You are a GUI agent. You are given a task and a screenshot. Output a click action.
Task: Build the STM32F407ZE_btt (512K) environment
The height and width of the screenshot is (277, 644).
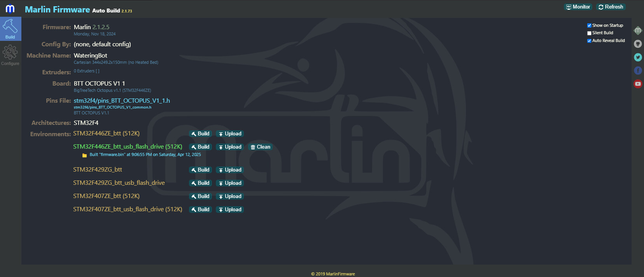click(x=200, y=196)
